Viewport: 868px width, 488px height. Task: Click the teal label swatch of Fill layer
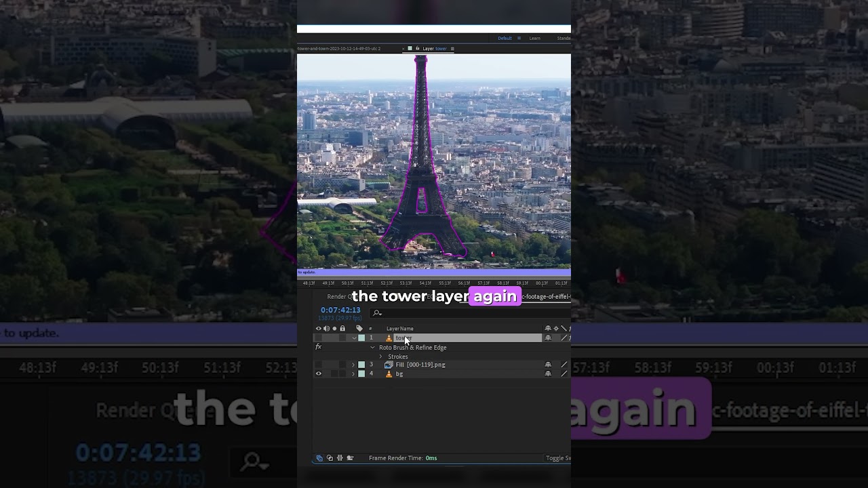361,365
